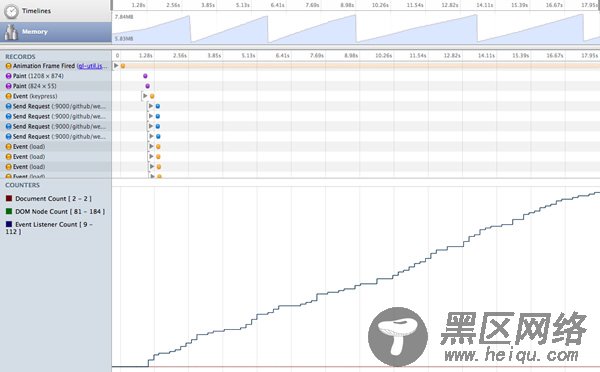Open the gl-util.js source link
Viewport: 600px width, 372px height.
pyautogui.click(x=92, y=66)
